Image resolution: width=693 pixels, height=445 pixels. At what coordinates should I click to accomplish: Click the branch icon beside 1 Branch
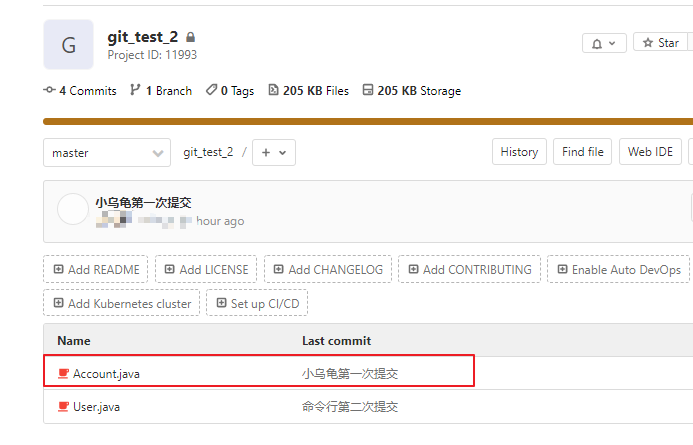(135, 90)
